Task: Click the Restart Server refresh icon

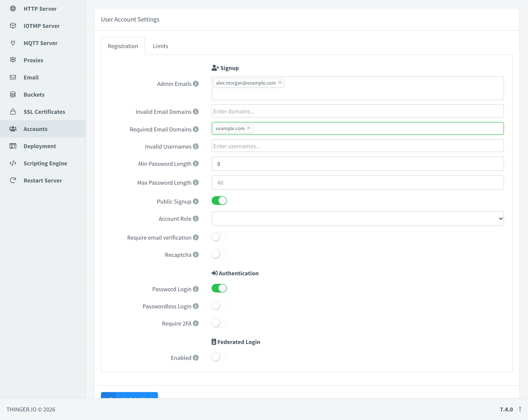Action: pos(13,180)
